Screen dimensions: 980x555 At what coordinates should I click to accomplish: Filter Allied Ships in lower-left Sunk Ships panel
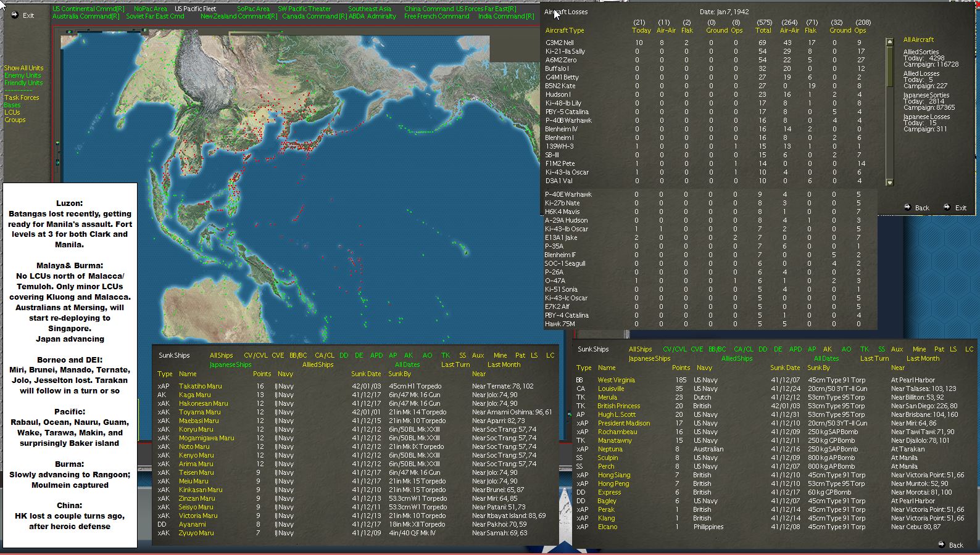coord(318,364)
